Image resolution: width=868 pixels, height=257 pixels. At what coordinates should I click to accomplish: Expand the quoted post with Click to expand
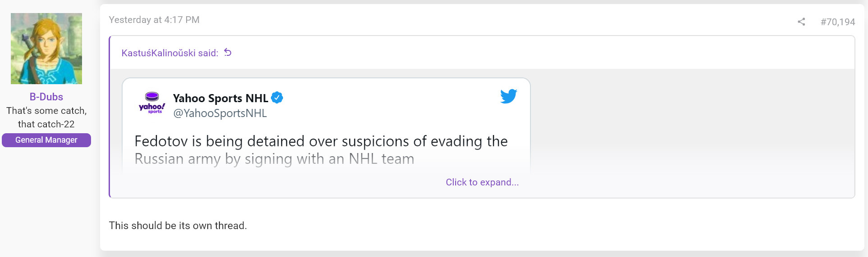tap(482, 182)
